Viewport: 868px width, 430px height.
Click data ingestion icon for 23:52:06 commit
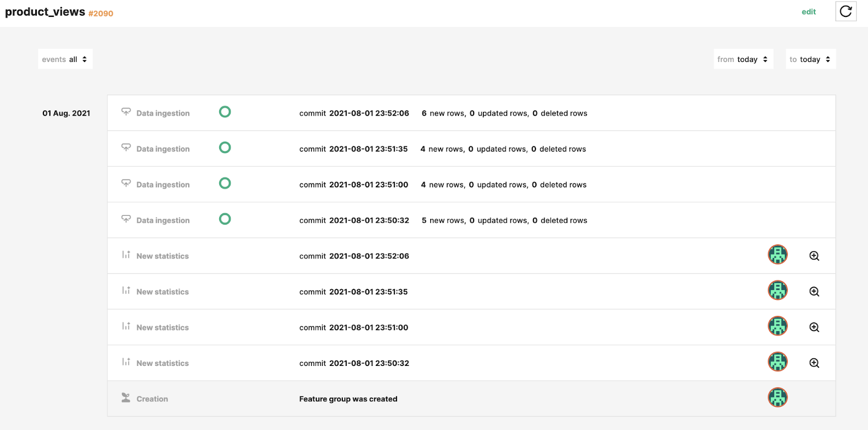click(x=126, y=112)
